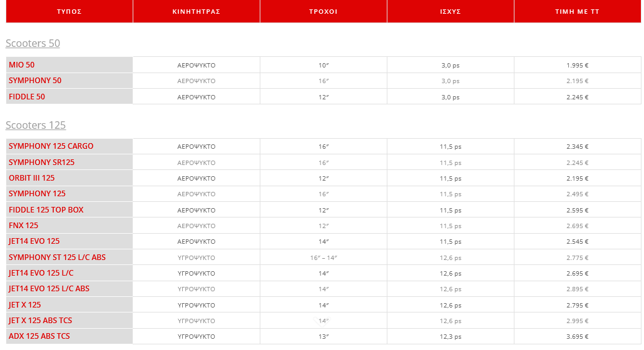The height and width of the screenshot is (350, 644).
Task: Open SYMPHONY ST 125 L/C ABS link
Action: [x=57, y=257]
